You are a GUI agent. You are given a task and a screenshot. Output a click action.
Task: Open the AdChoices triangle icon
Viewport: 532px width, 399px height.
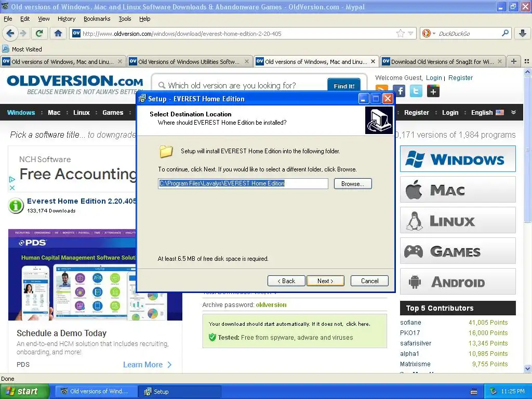(x=12, y=179)
